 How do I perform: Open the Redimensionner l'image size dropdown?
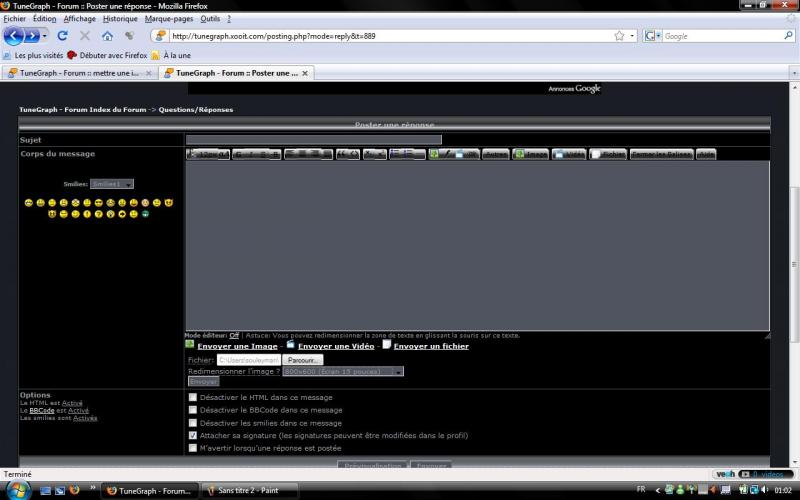[x=343, y=371]
